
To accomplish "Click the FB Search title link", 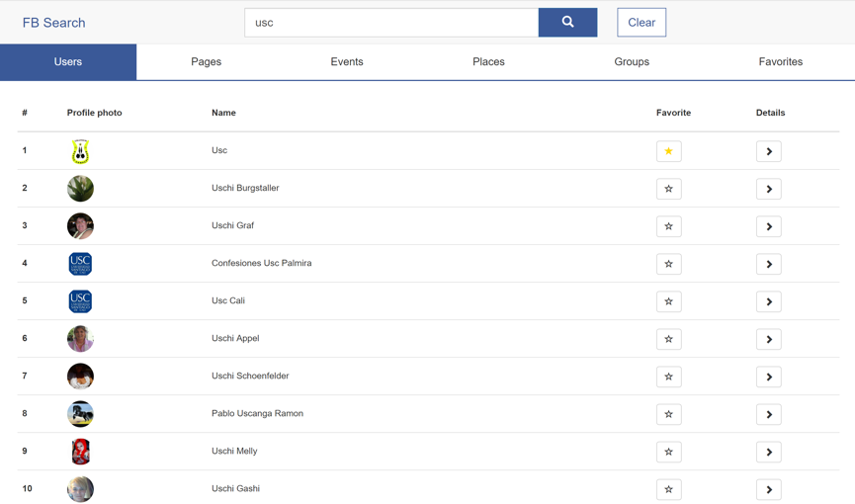I will tap(54, 23).
